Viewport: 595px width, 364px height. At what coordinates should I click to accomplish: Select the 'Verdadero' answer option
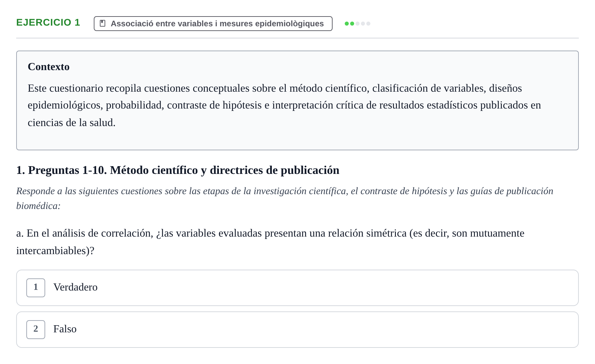tap(297, 287)
